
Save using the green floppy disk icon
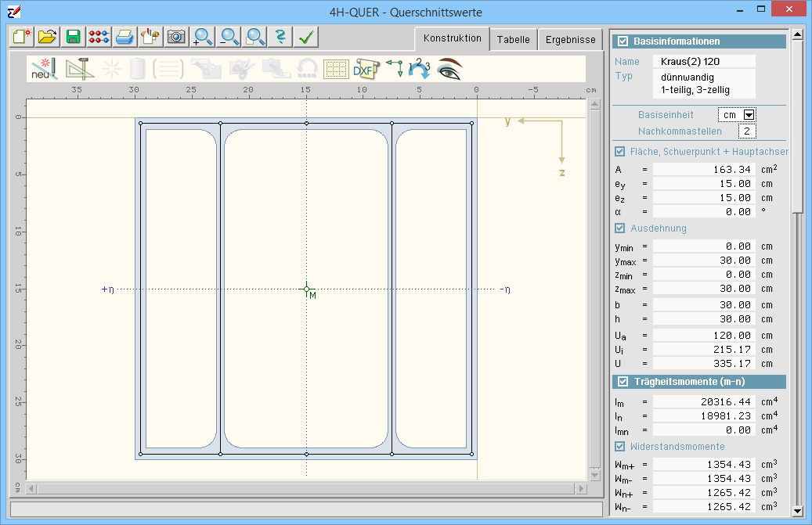(x=73, y=37)
